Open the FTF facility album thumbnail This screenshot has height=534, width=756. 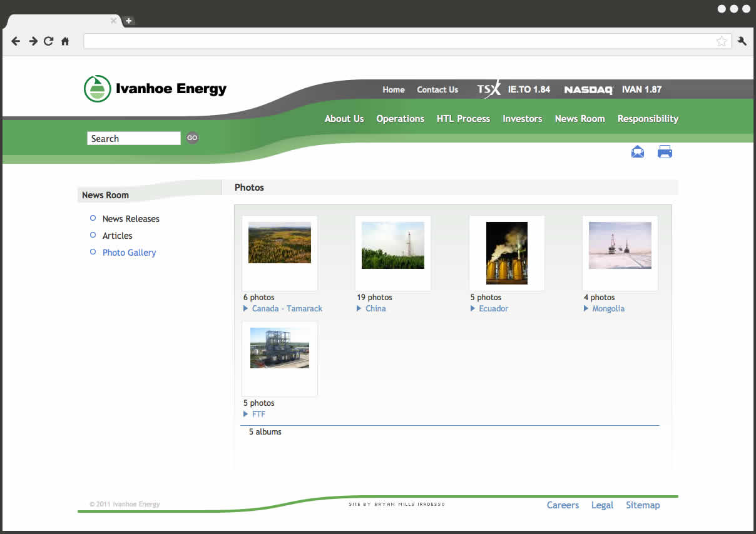[x=280, y=348]
